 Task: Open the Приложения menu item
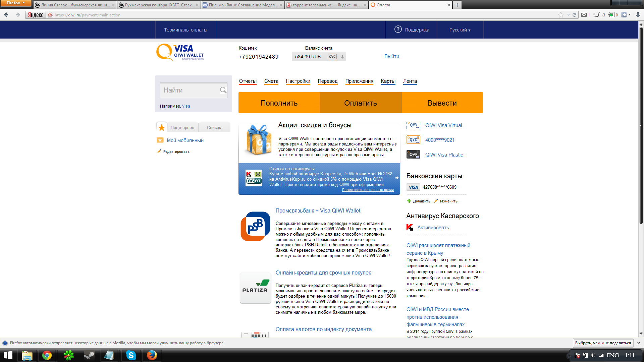359,81
